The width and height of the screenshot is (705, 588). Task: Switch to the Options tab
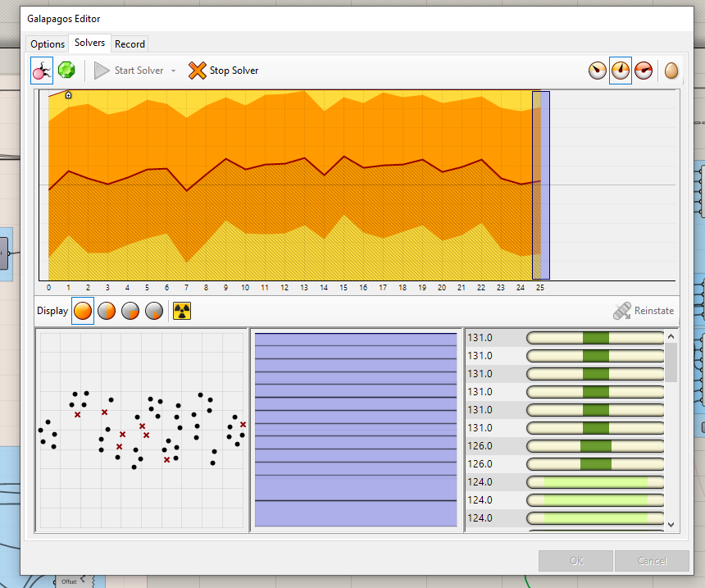point(48,44)
